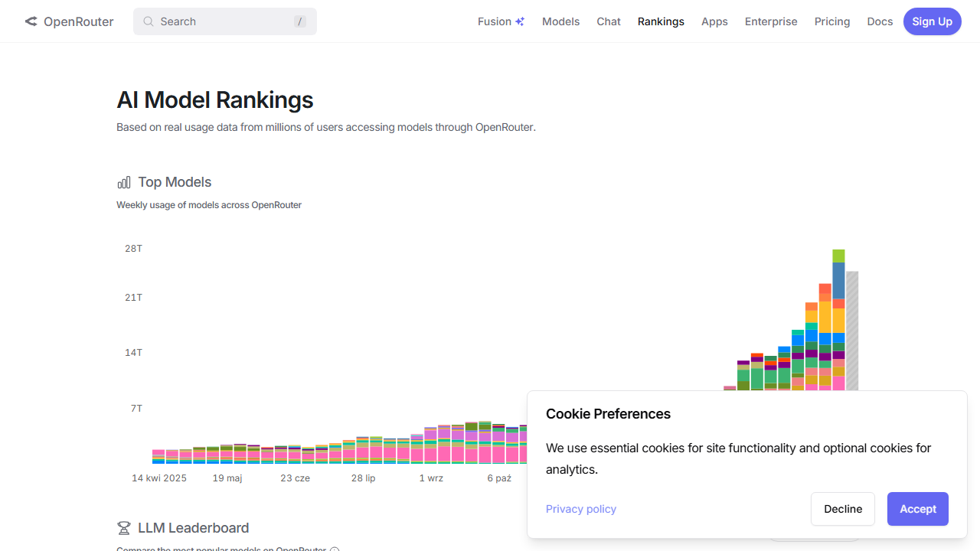The height and width of the screenshot is (551, 980).
Task: Decline optional cookies
Action: 842,509
